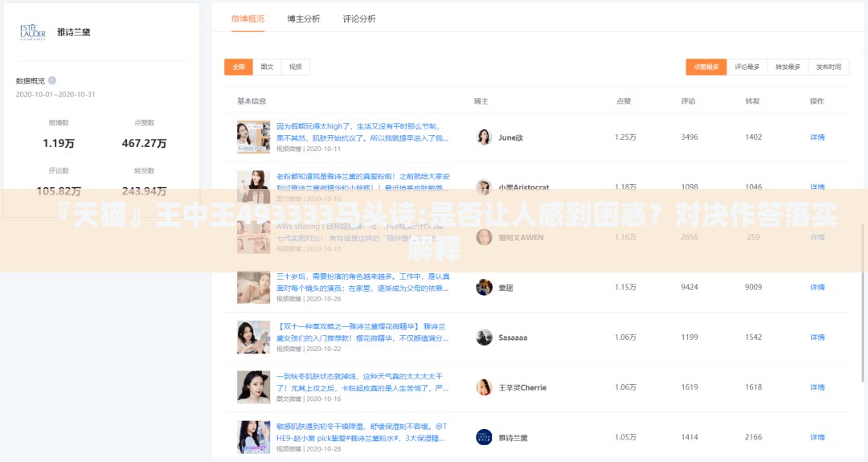
Task: Click blogger name Sasaaaa
Action: click(513, 337)
